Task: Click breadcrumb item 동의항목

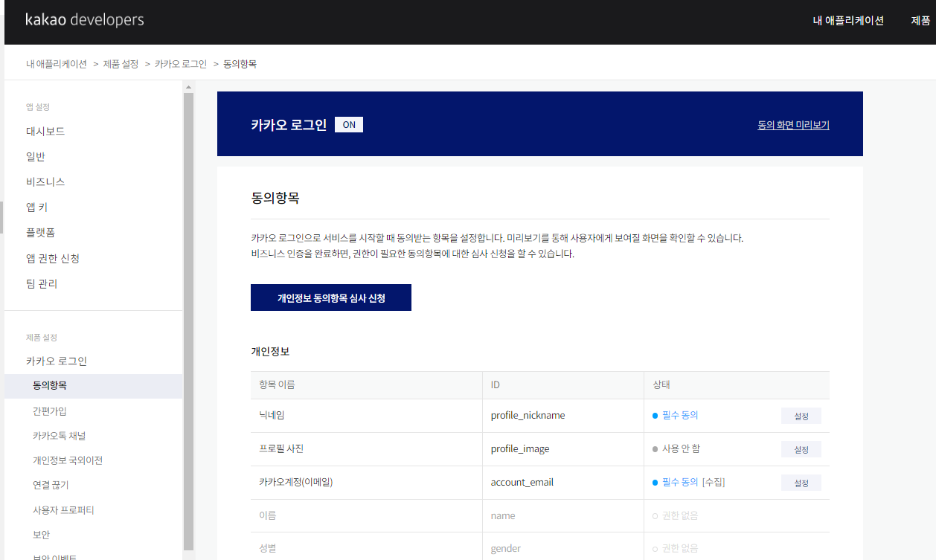Action: click(x=240, y=64)
